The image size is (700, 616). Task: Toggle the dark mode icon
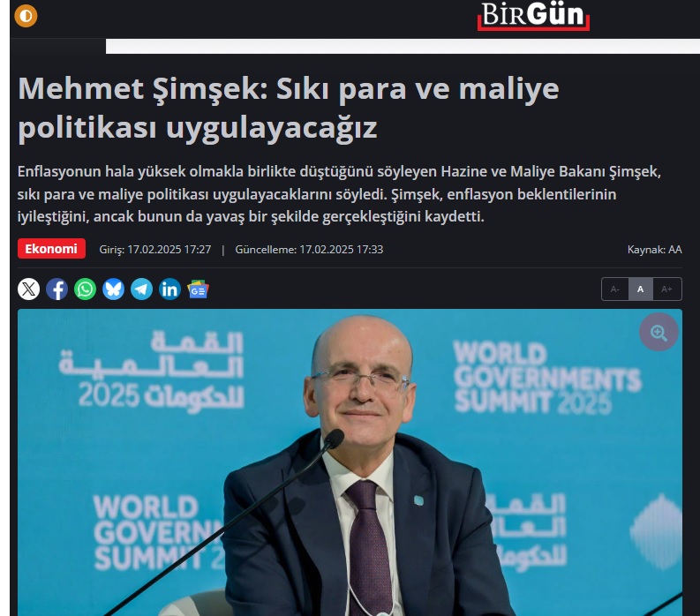(x=26, y=16)
